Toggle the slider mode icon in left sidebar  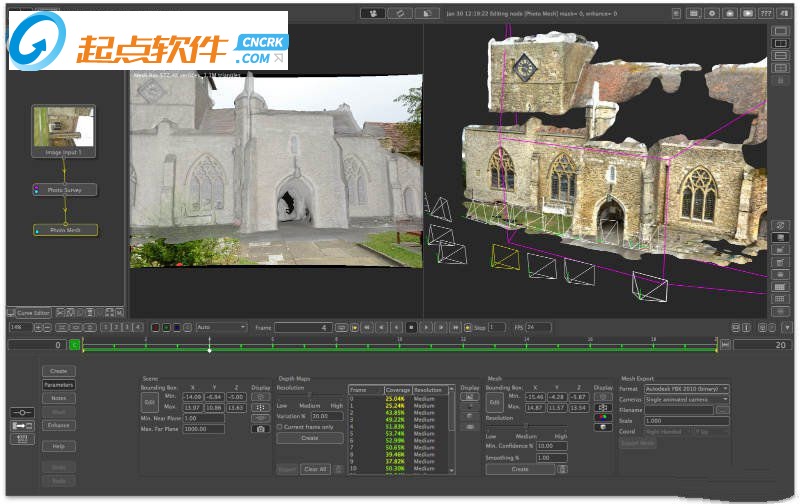coord(20,412)
